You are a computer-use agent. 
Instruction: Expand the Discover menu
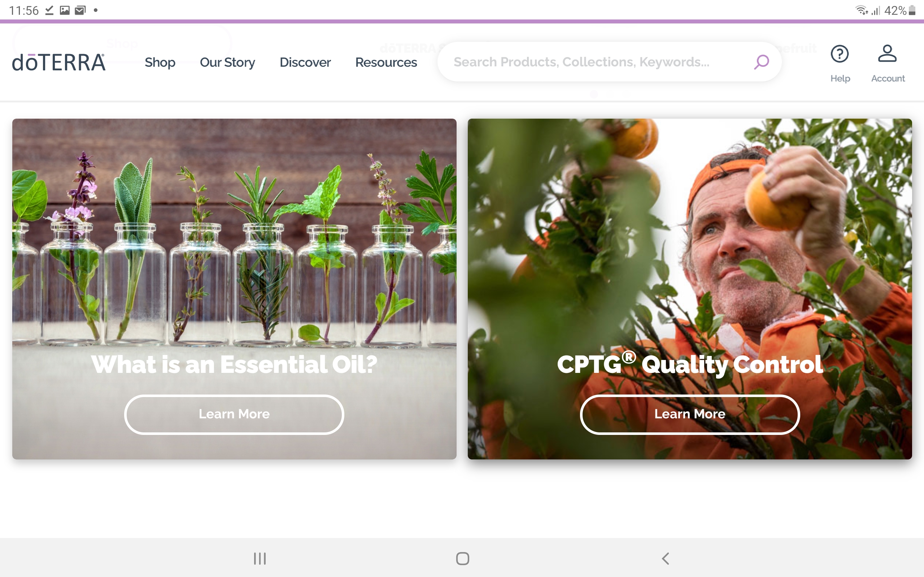305,62
